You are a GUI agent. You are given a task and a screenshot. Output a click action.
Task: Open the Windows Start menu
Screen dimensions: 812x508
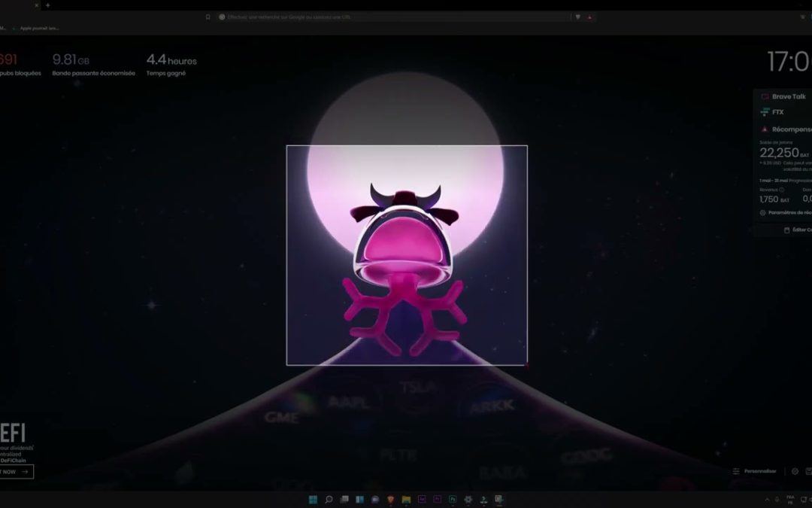click(314, 499)
